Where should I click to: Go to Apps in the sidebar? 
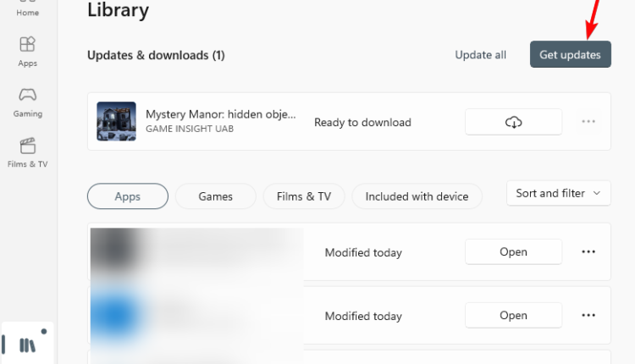(28, 52)
